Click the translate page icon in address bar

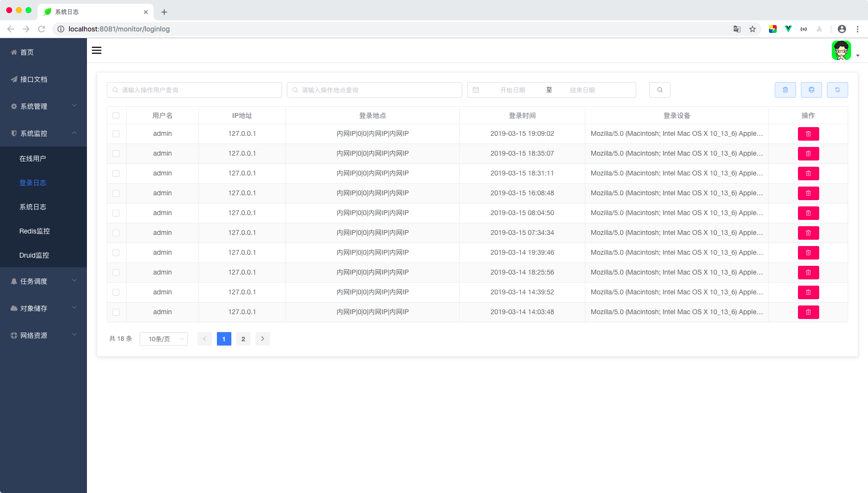click(x=737, y=29)
